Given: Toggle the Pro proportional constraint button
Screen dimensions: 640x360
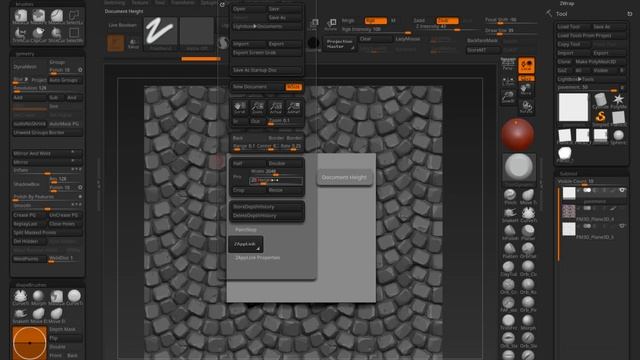Looking at the screenshot, I should pyautogui.click(x=238, y=177).
